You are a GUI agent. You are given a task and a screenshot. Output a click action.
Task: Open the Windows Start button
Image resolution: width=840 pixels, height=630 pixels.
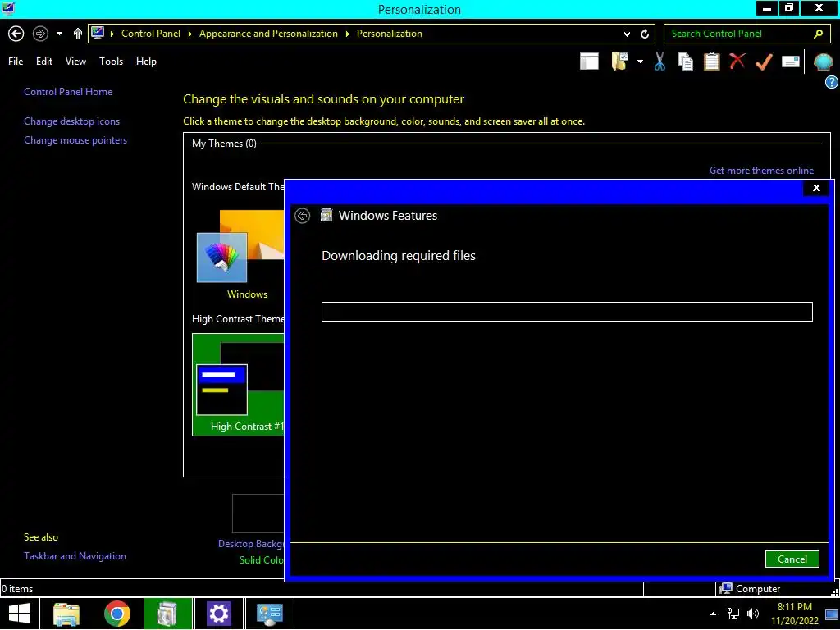click(x=20, y=614)
